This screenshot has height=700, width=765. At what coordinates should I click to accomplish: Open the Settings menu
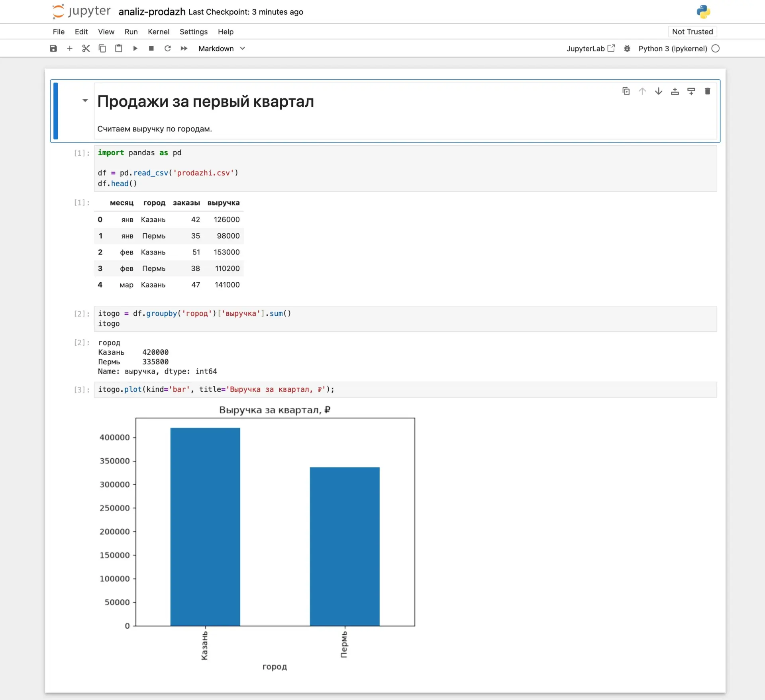tap(194, 31)
